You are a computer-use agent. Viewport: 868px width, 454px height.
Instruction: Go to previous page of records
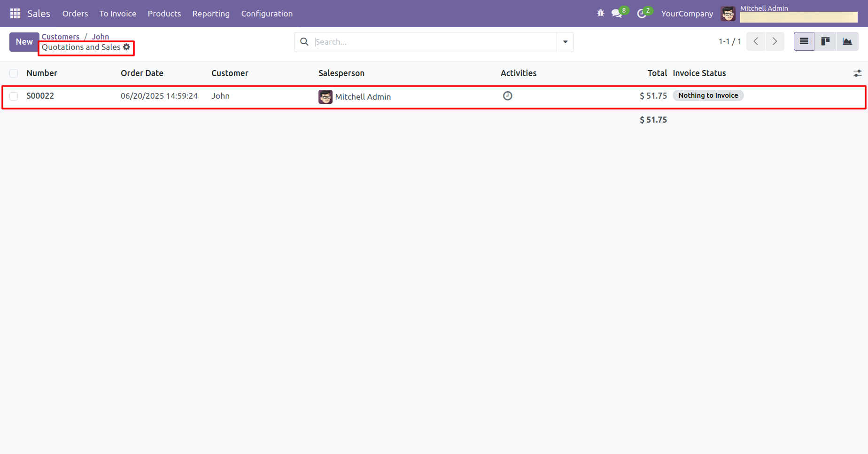[756, 41]
